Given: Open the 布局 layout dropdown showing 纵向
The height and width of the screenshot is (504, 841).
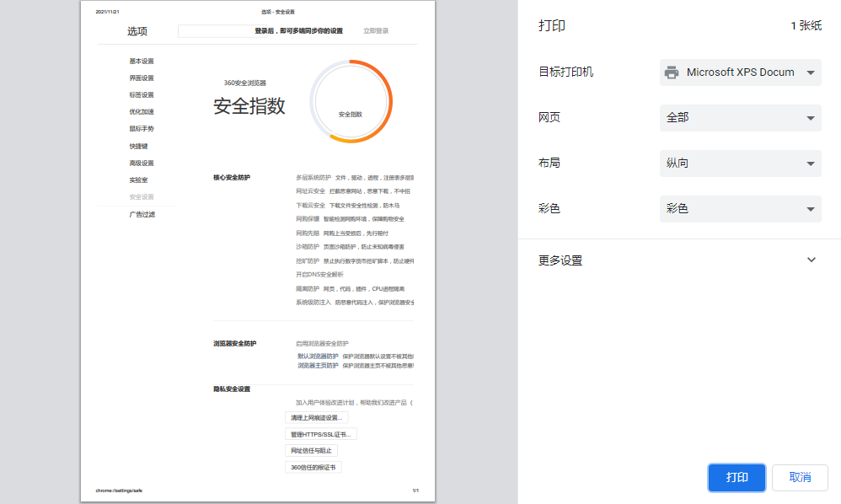Looking at the screenshot, I should (x=740, y=164).
